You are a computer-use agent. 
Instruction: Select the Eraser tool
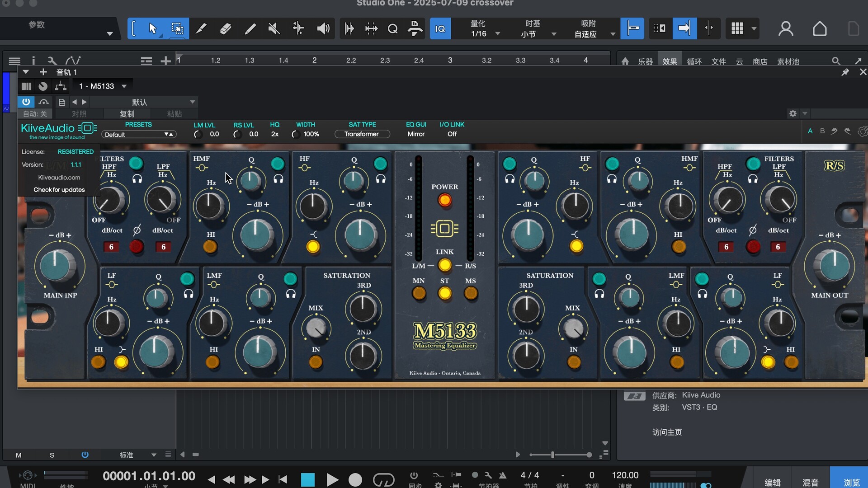[x=226, y=29]
